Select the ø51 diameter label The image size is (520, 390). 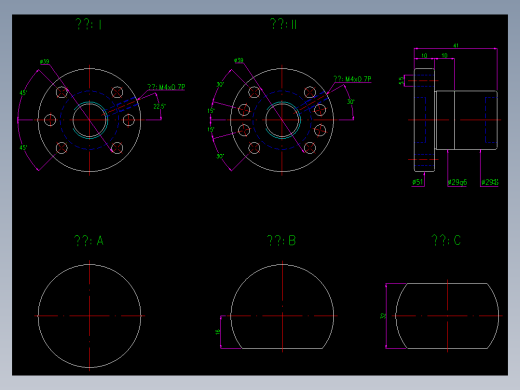[x=417, y=182]
